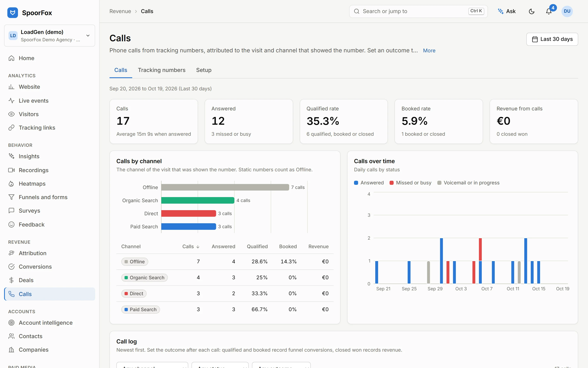Click the '14.3%' booked value
This screenshot has width=588, height=368.
[x=289, y=262]
